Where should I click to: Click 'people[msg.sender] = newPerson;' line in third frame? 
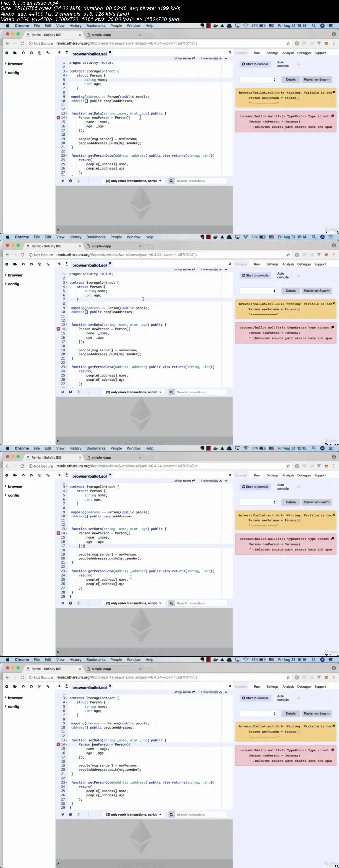(108, 554)
